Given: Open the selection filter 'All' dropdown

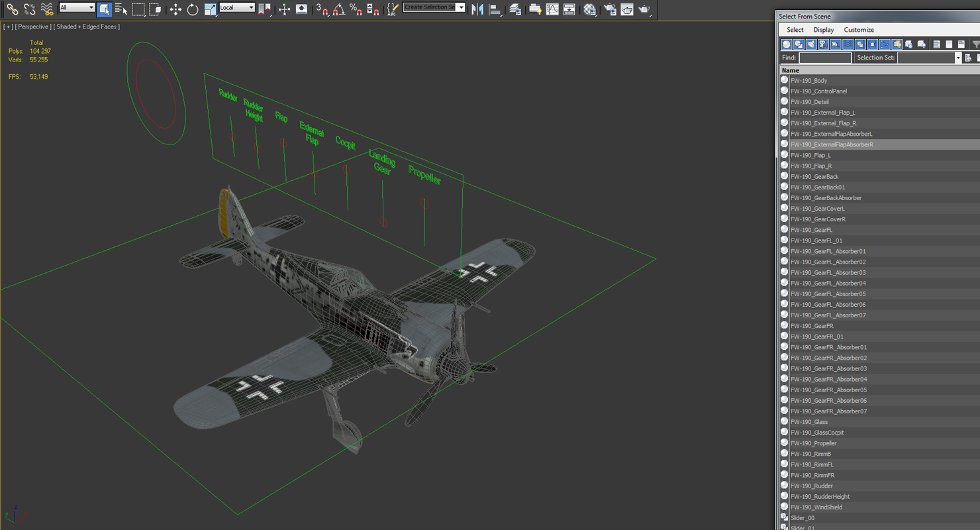Looking at the screenshot, I should pyautogui.click(x=77, y=7).
